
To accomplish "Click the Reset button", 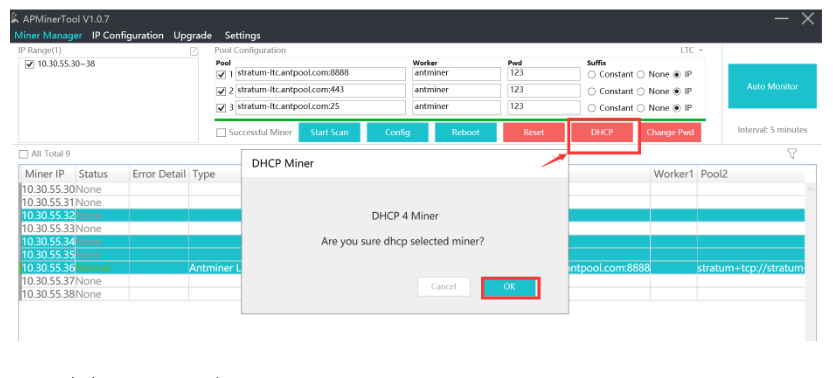I will click(x=534, y=132).
